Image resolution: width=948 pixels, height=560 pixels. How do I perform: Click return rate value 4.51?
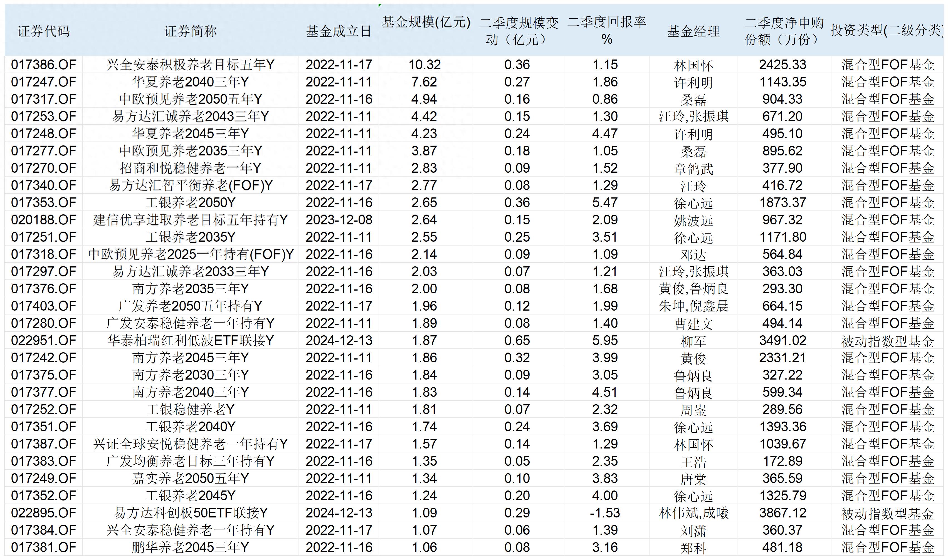pyautogui.click(x=605, y=392)
